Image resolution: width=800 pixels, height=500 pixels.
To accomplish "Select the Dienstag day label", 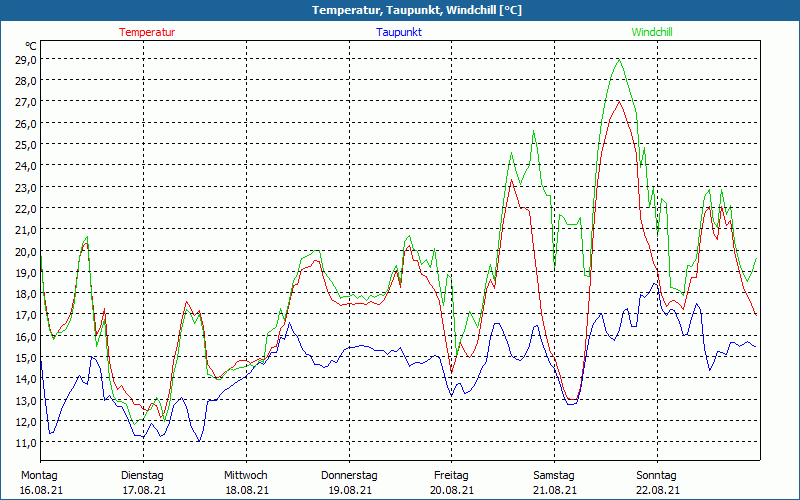I will 142,475.
